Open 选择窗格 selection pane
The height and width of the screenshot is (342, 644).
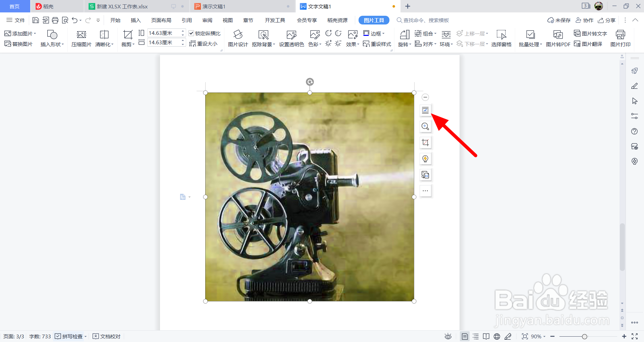(501, 39)
